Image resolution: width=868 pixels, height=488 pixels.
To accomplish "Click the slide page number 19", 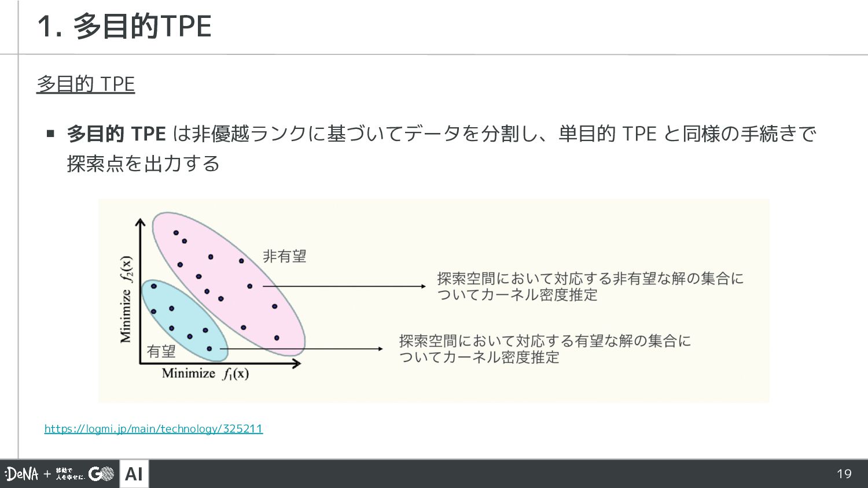I will [844, 474].
